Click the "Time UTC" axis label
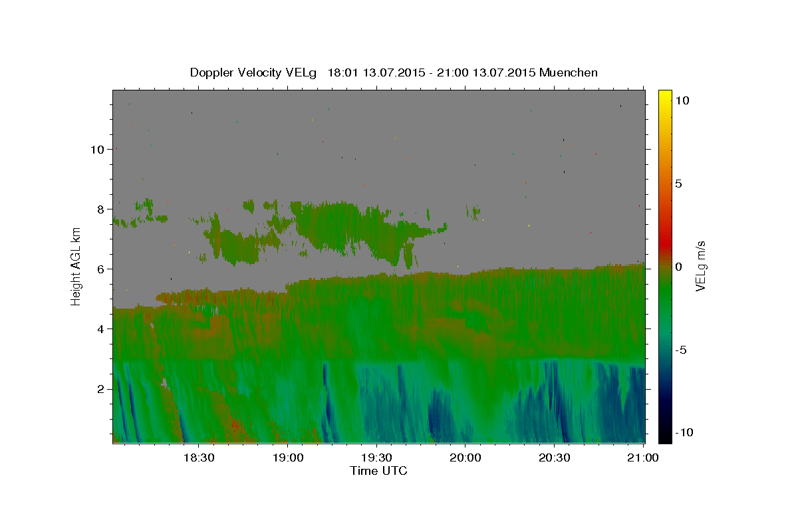Image resolution: width=798 pixels, height=532 pixels. pos(378,471)
